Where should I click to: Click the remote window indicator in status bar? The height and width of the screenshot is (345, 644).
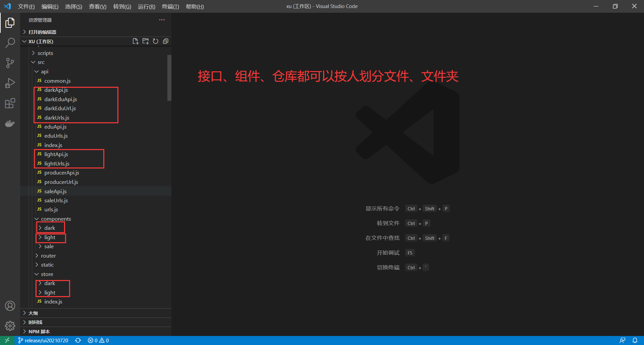click(x=7, y=340)
